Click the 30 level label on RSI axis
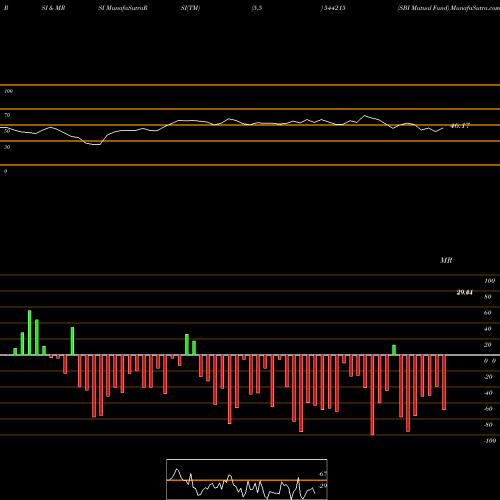The image size is (500, 500). point(7,147)
